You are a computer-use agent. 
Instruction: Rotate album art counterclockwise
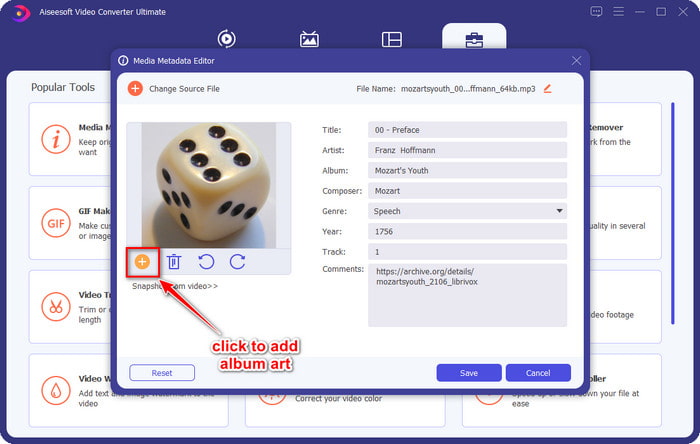coord(206,262)
